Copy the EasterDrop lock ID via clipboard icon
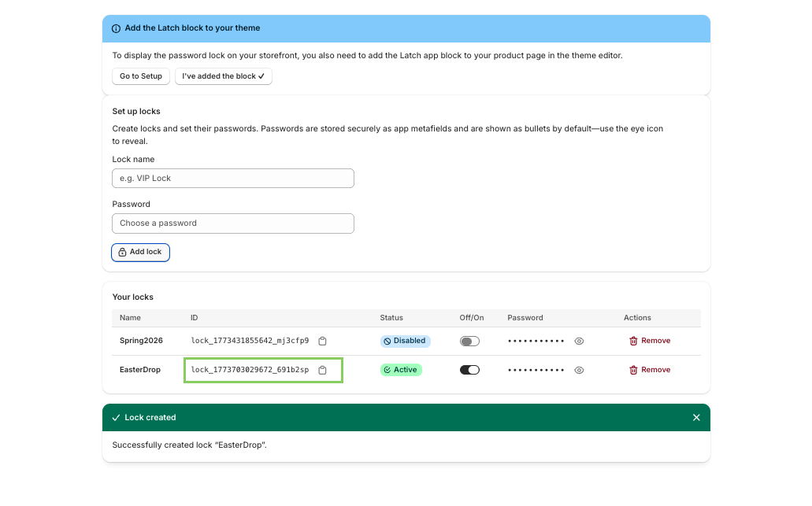Screen dimensions: 812x506 coord(322,369)
